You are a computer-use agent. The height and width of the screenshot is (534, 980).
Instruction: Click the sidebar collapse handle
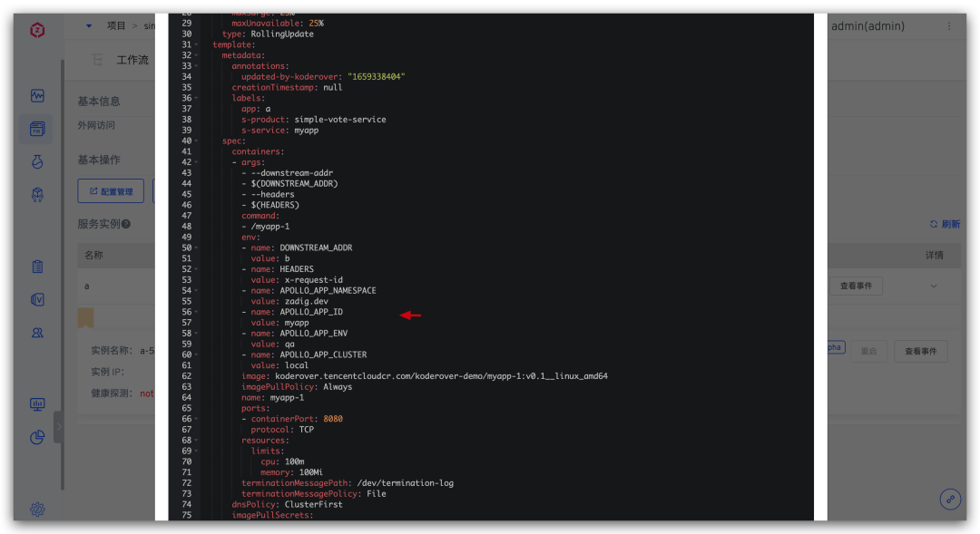[x=58, y=426]
